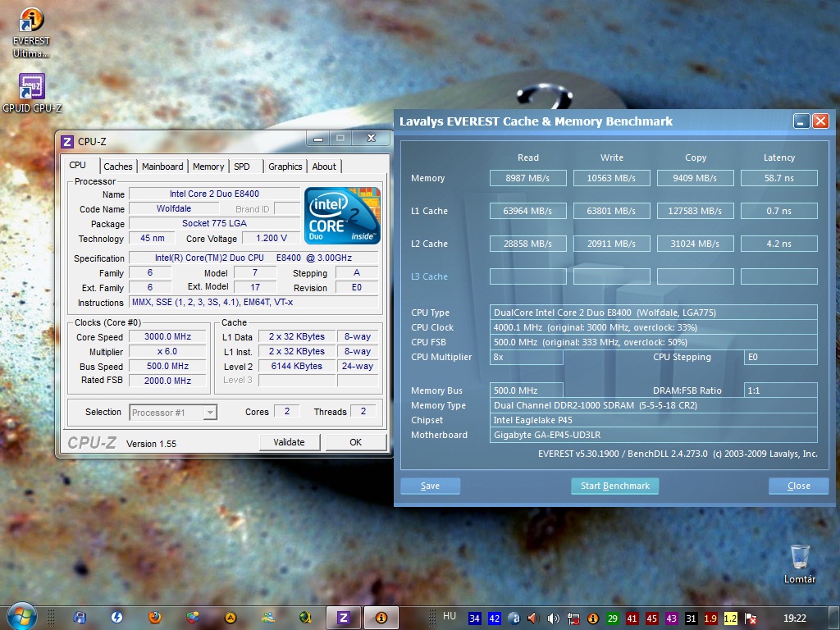Click the Memory Type DDR2-1000 field
Image resolution: width=840 pixels, height=630 pixels.
pyautogui.click(x=654, y=405)
